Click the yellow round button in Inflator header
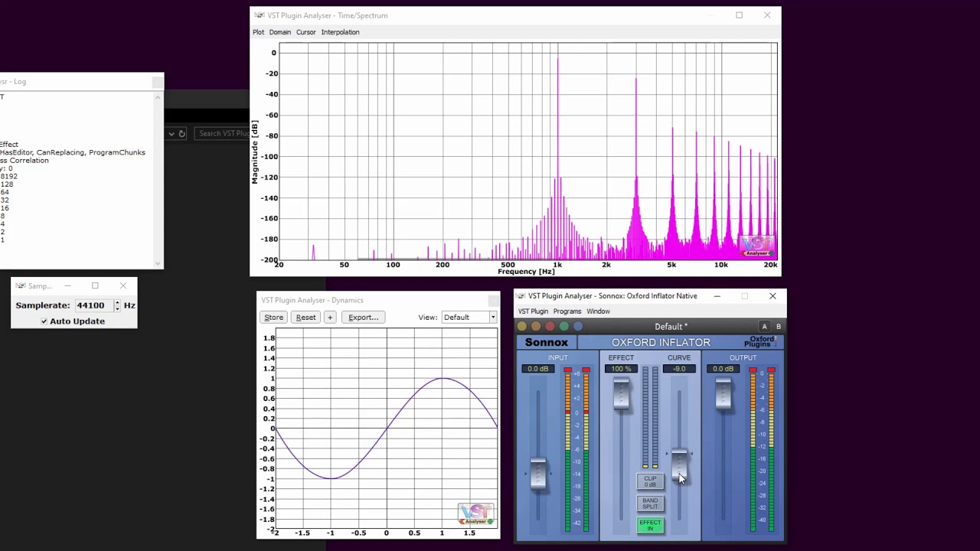 pyautogui.click(x=522, y=327)
